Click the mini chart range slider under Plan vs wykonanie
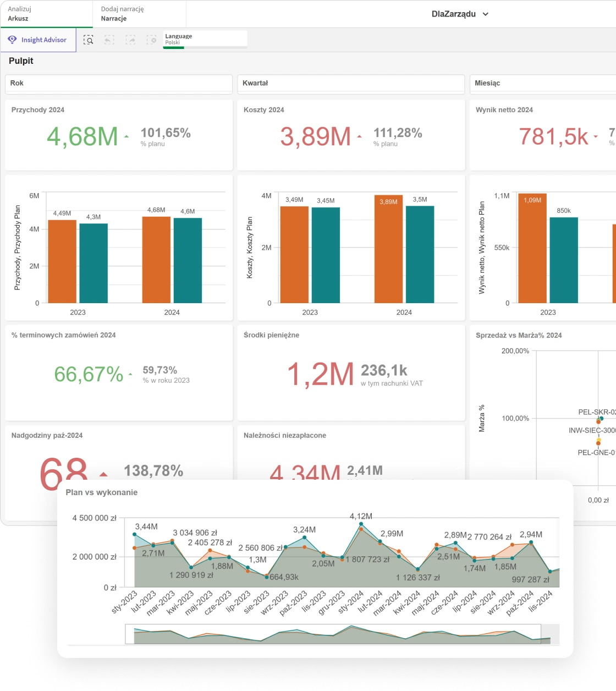This screenshot has height=691, width=616. coord(333,634)
